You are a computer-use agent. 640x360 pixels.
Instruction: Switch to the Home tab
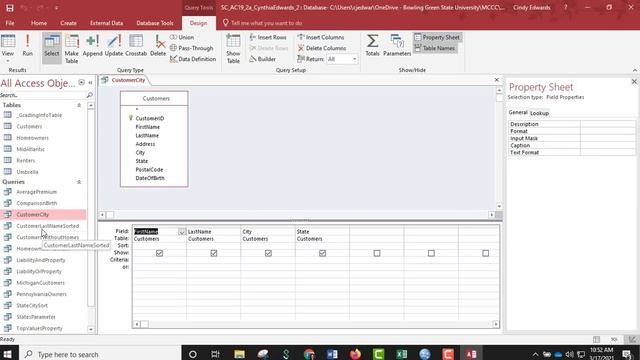pyautogui.click(x=39, y=23)
